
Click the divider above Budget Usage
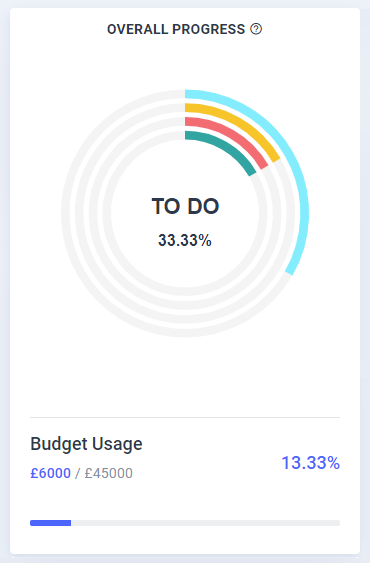pos(185,418)
